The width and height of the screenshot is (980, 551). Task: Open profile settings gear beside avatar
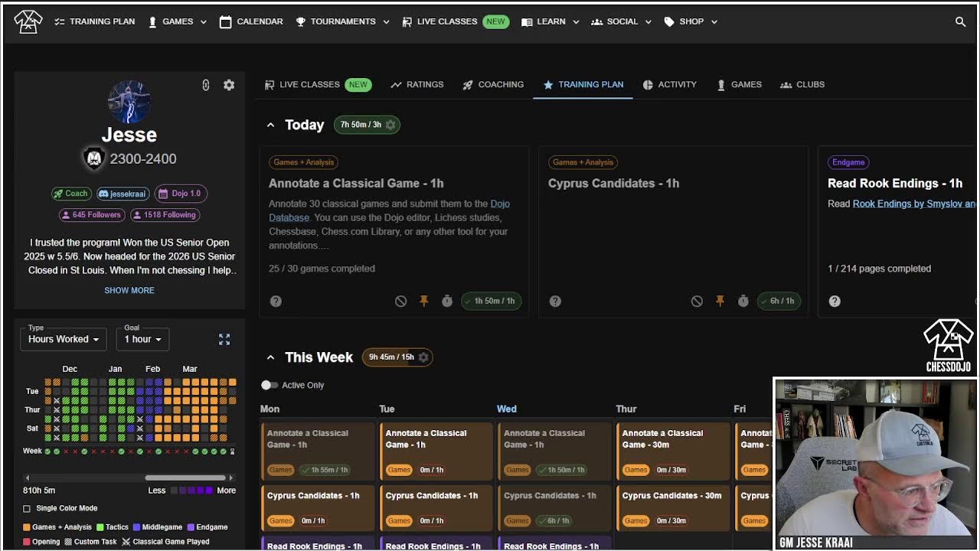(229, 85)
